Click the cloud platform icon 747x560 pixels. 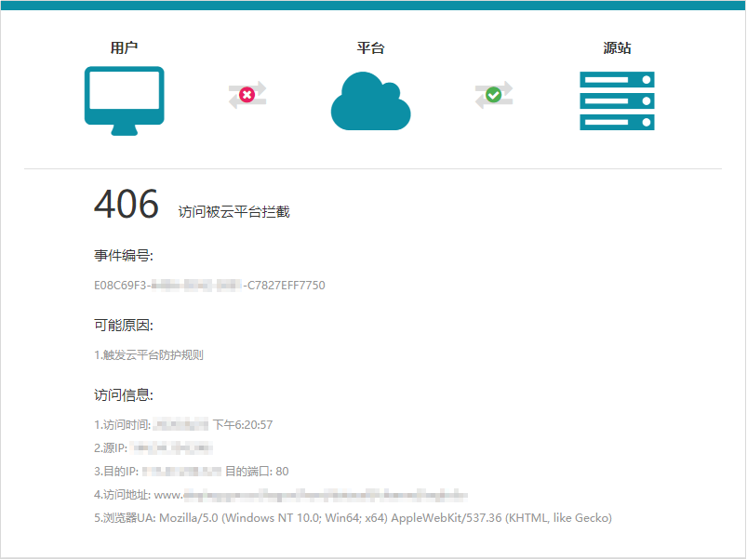[x=370, y=100]
